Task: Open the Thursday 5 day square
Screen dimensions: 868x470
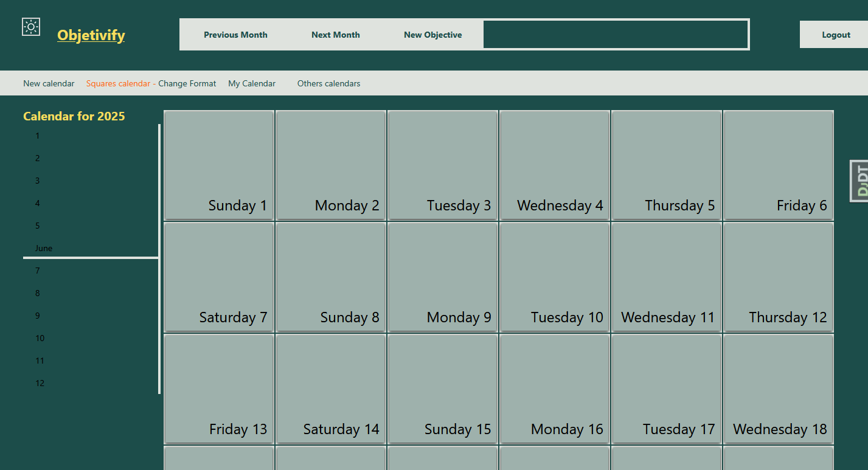Action: tap(667, 165)
